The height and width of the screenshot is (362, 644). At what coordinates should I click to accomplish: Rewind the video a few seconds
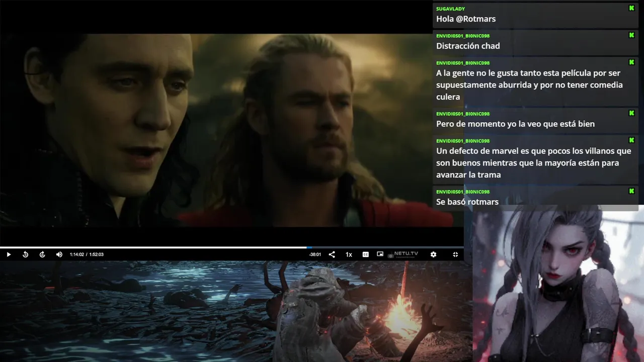click(26, 254)
